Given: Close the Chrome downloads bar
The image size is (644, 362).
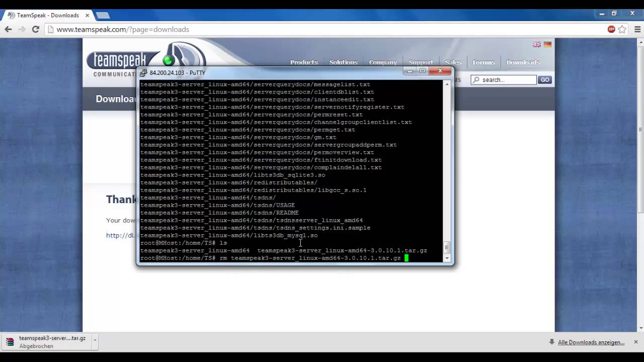Looking at the screenshot, I should pyautogui.click(x=635, y=342).
